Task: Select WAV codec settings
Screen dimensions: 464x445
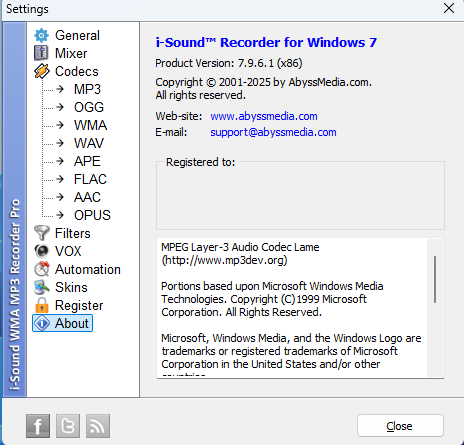Action: tap(89, 143)
